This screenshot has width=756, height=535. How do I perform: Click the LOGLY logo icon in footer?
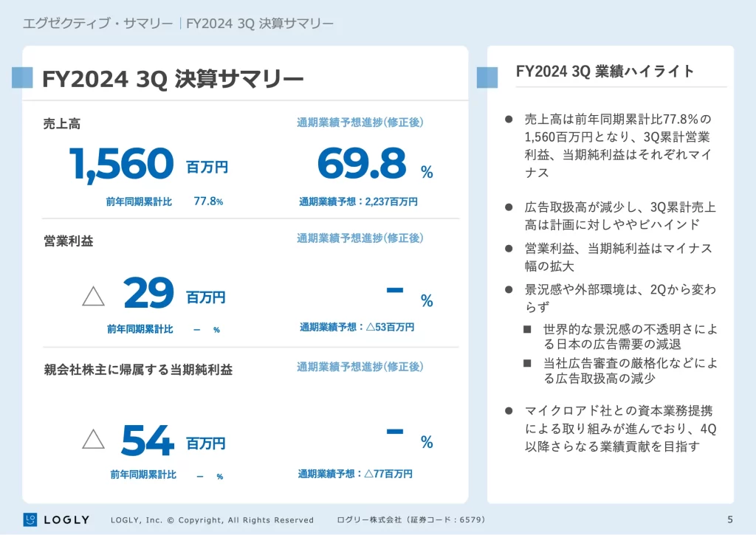[x=30, y=520]
